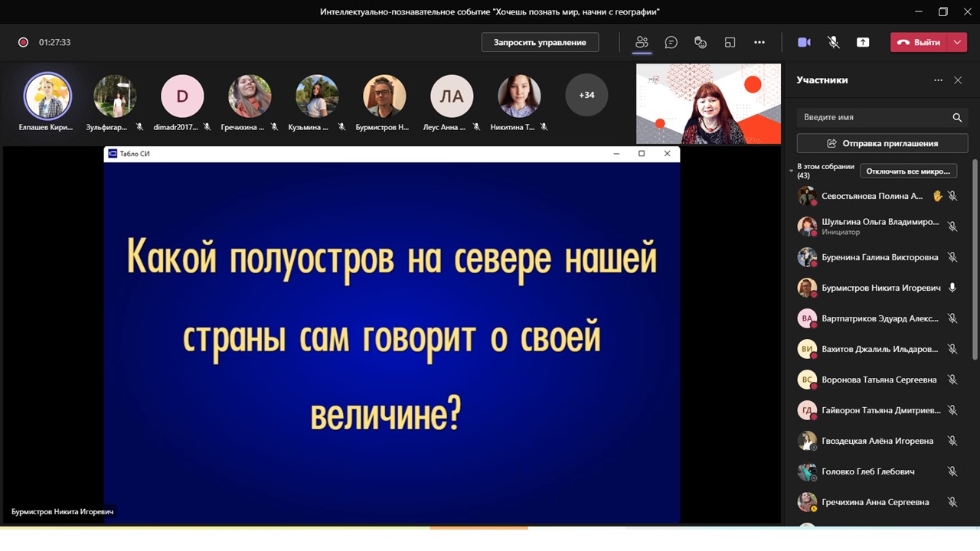The image size is (980, 551).
Task: Open more actions ellipsis in meeting toolbar
Action: (x=759, y=43)
